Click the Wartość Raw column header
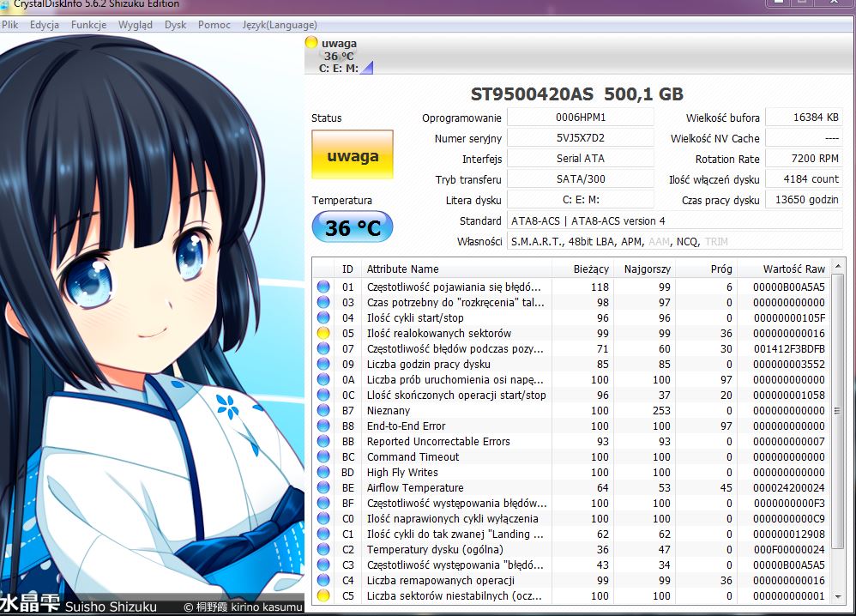The image size is (856, 616). point(784,269)
